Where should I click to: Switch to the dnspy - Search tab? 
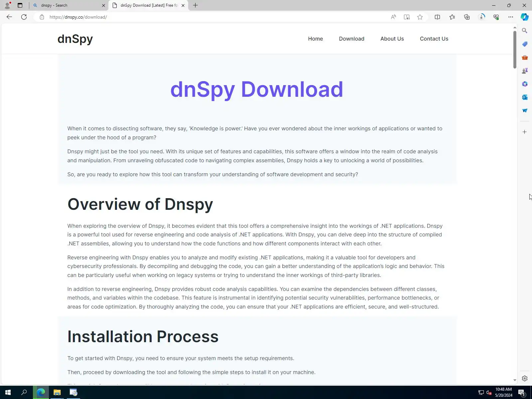point(69,5)
